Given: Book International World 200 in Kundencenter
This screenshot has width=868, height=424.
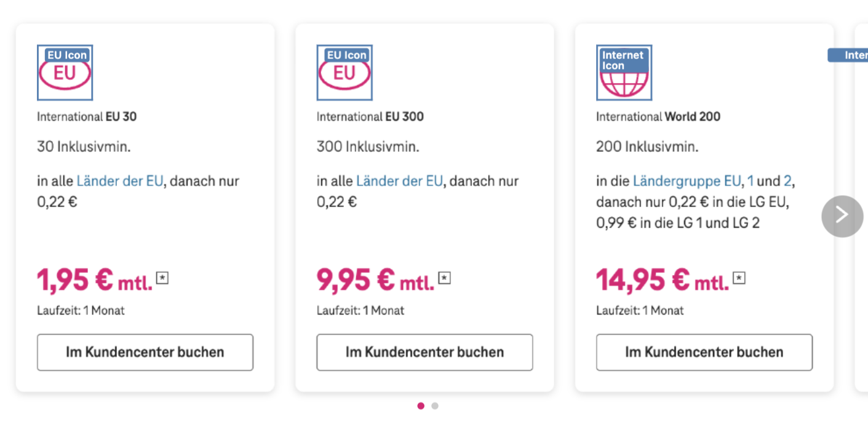Looking at the screenshot, I should [x=704, y=353].
